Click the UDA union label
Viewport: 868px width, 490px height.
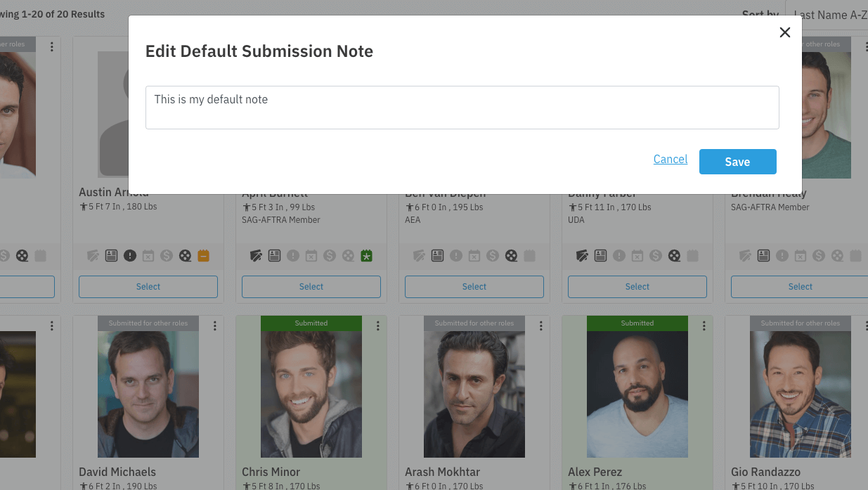click(x=576, y=220)
